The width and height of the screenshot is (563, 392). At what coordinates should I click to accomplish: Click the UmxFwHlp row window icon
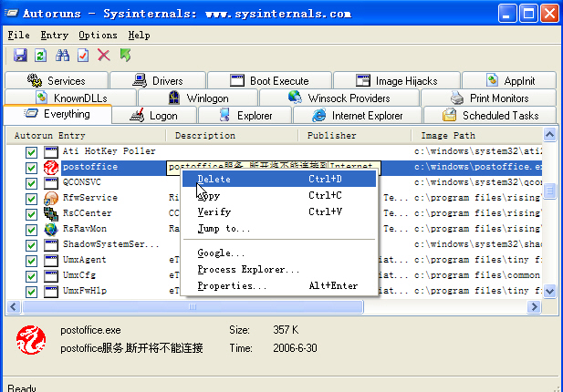click(x=51, y=291)
